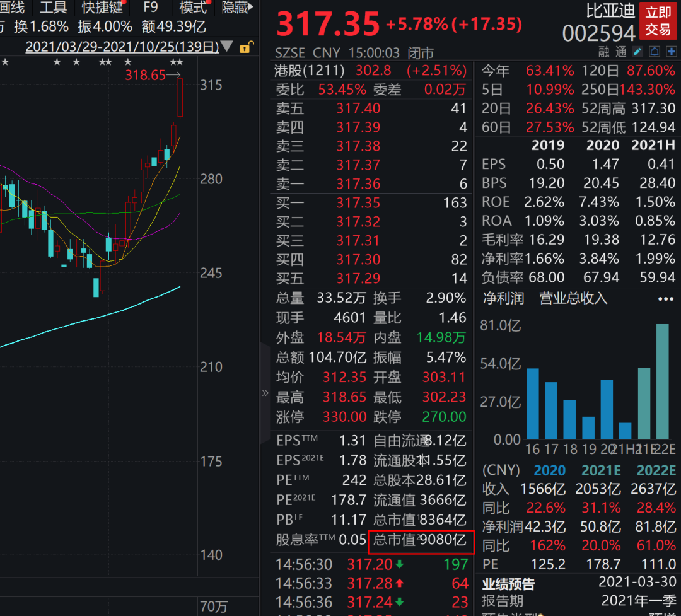Click the 卖五 price 317.40
This screenshot has width=681, height=616.
[x=358, y=108]
